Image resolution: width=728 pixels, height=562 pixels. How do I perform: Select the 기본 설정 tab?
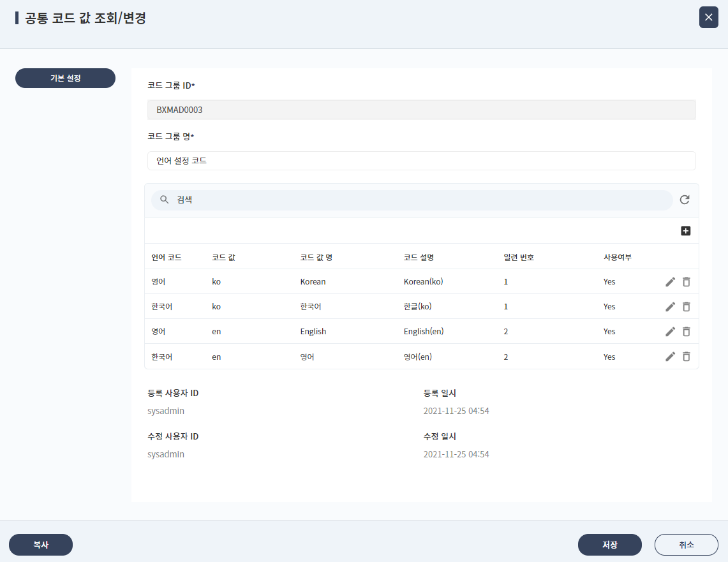pos(65,78)
